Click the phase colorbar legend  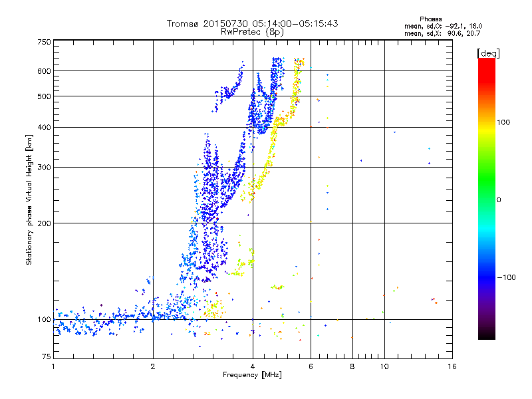tap(487, 199)
